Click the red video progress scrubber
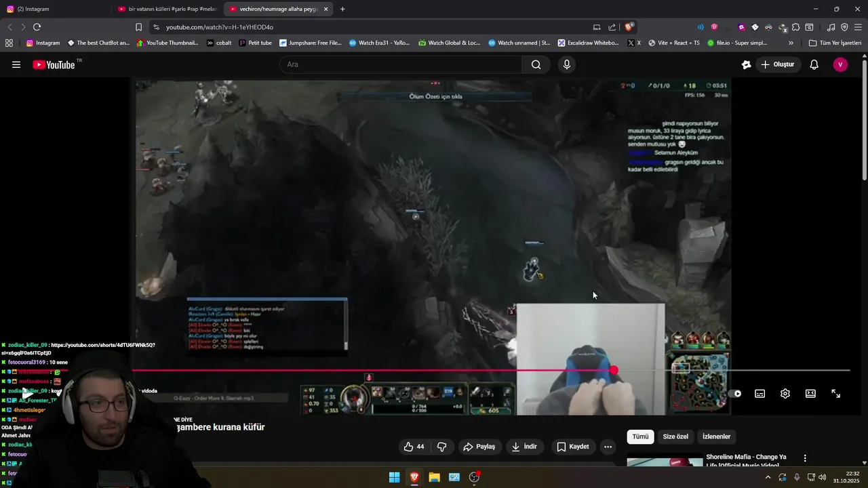The image size is (868, 488). pos(614,370)
